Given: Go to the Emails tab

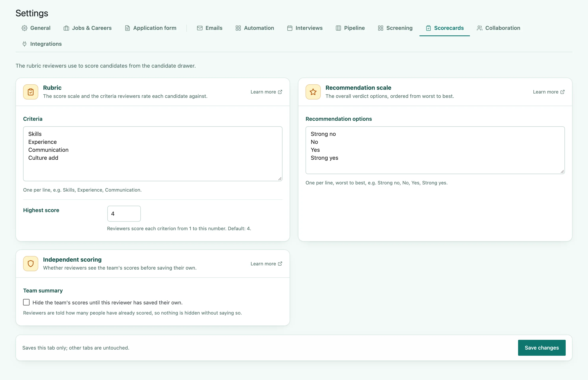Looking at the screenshot, I should pyautogui.click(x=210, y=28).
